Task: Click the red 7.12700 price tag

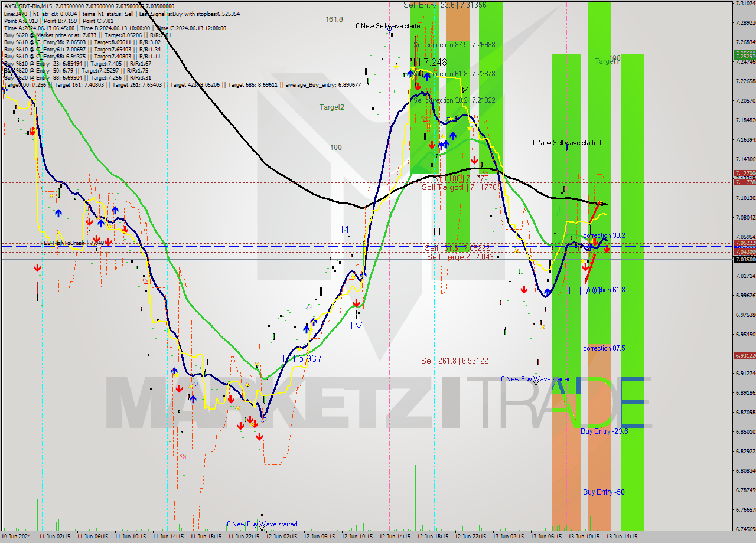Action: pyautogui.click(x=744, y=174)
